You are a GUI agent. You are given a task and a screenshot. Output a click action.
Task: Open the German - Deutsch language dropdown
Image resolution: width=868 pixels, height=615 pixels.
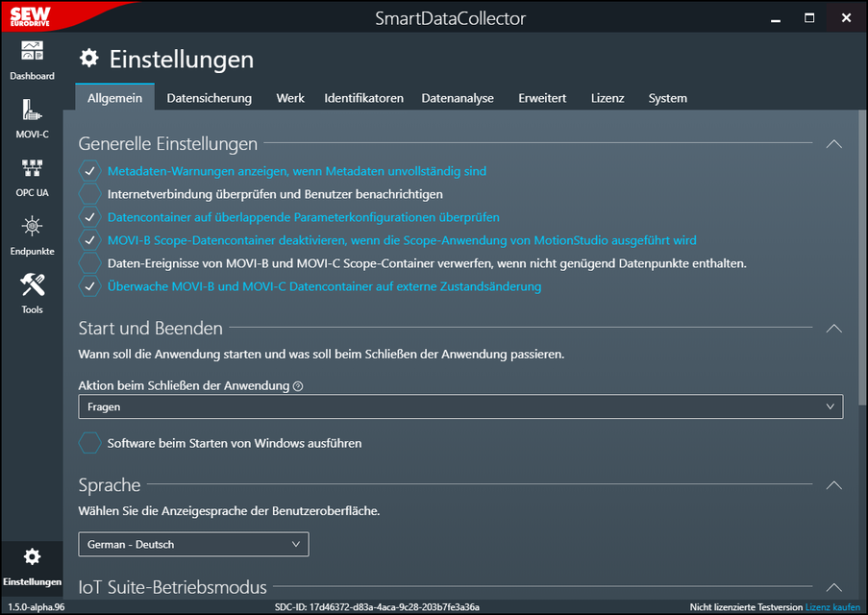coord(193,544)
